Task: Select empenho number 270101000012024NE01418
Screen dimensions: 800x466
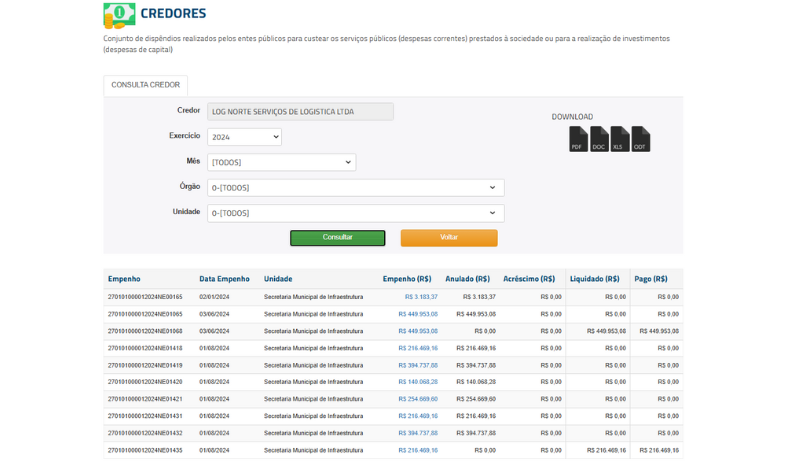Action: click(x=145, y=348)
